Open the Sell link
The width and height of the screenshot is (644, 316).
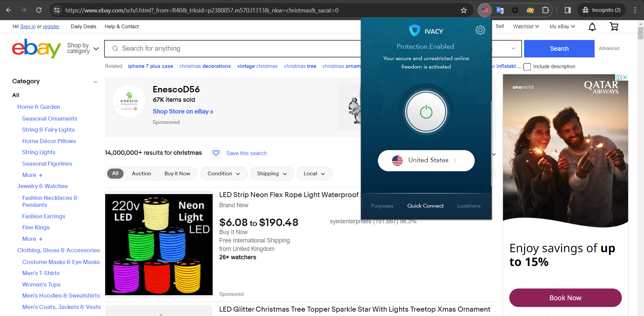coord(500,26)
